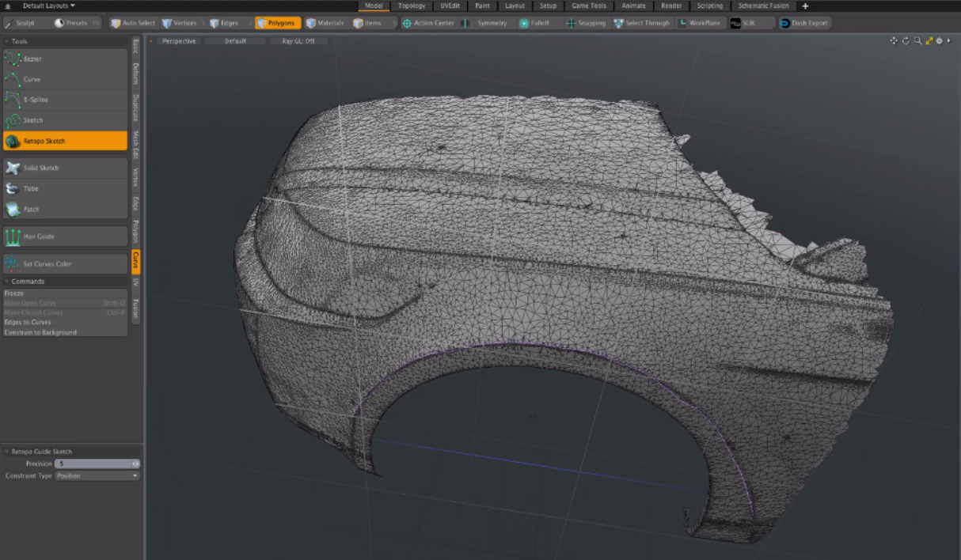Switch to the Topology layout tab
The image size is (961, 560).
pyautogui.click(x=412, y=6)
